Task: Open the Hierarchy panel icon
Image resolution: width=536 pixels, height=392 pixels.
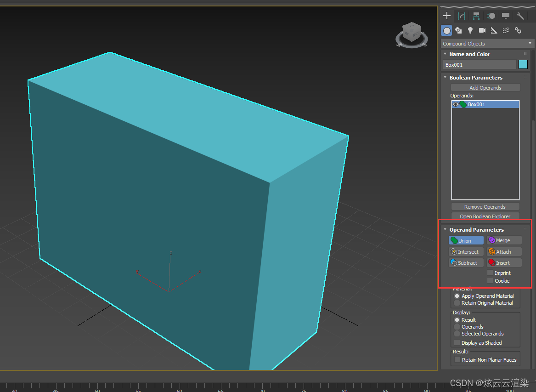Action: 476,16
